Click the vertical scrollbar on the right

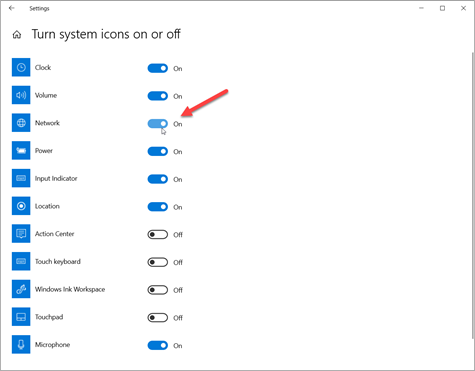[473, 197]
